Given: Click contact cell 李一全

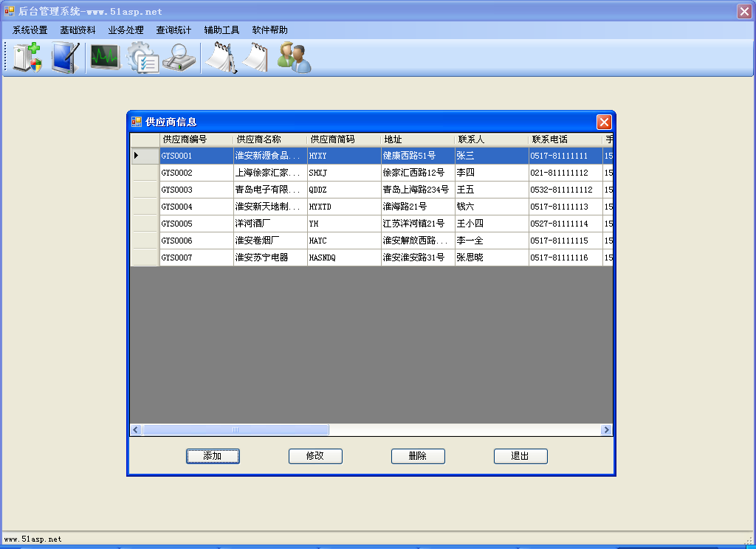Looking at the screenshot, I should tap(492, 240).
